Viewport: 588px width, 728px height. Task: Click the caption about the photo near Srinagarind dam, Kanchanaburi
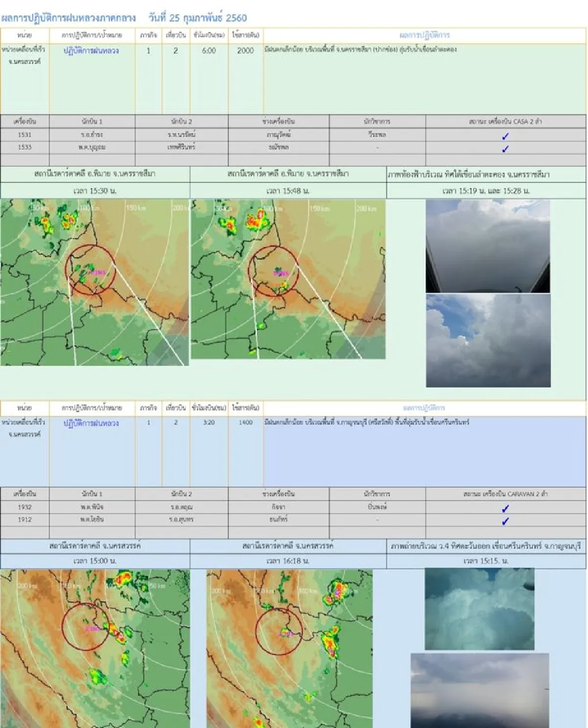(486, 546)
